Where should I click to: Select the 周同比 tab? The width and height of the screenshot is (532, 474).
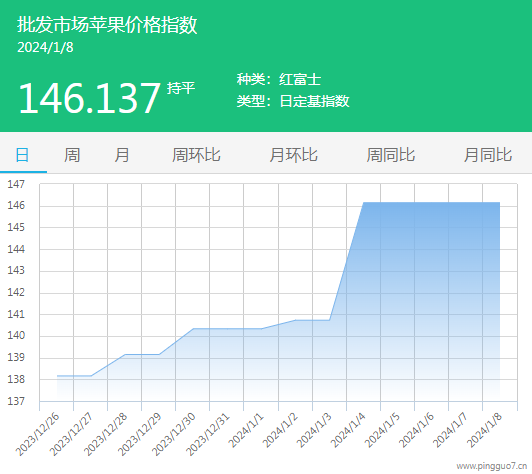[391, 155]
